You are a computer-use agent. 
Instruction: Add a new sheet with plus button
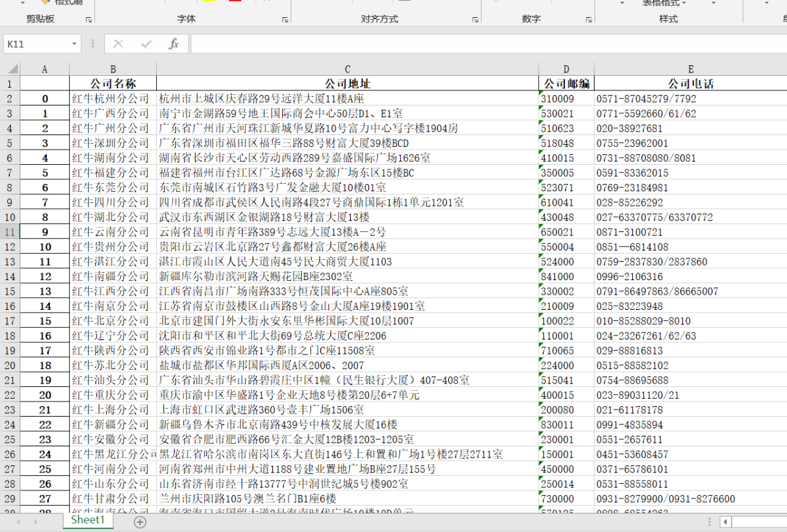(140, 521)
